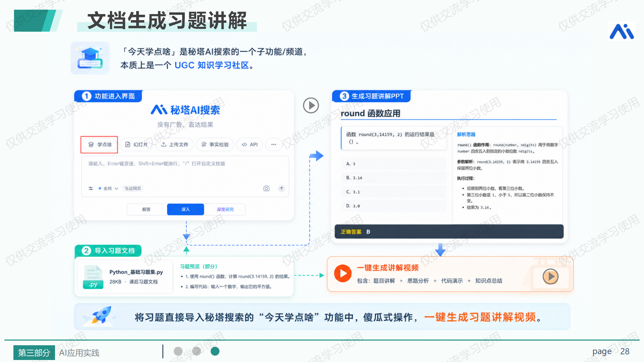Choose answer option C. 3.1
This screenshot has width=644, height=362.
393,192
